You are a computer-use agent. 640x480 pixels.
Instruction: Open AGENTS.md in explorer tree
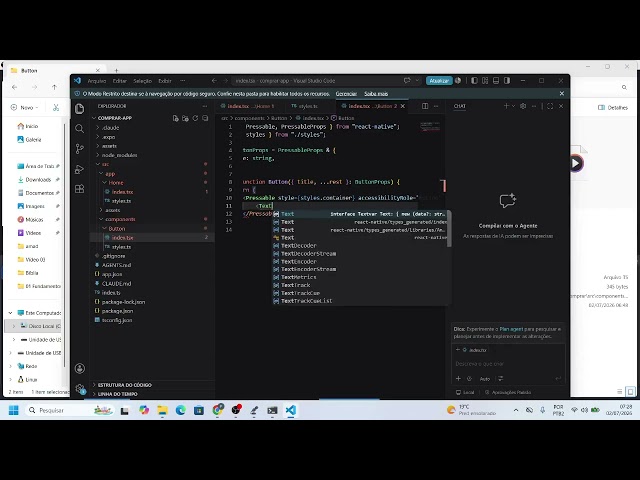116,265
